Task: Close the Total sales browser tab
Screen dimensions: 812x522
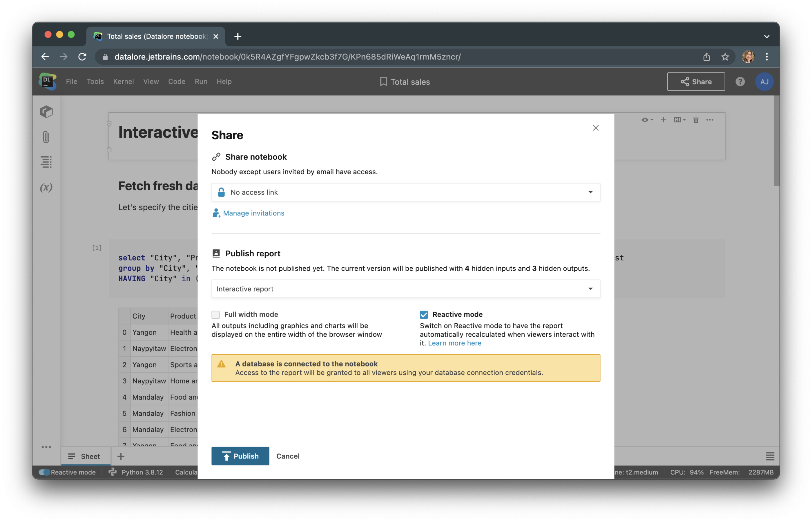Action: pos(216,36)
